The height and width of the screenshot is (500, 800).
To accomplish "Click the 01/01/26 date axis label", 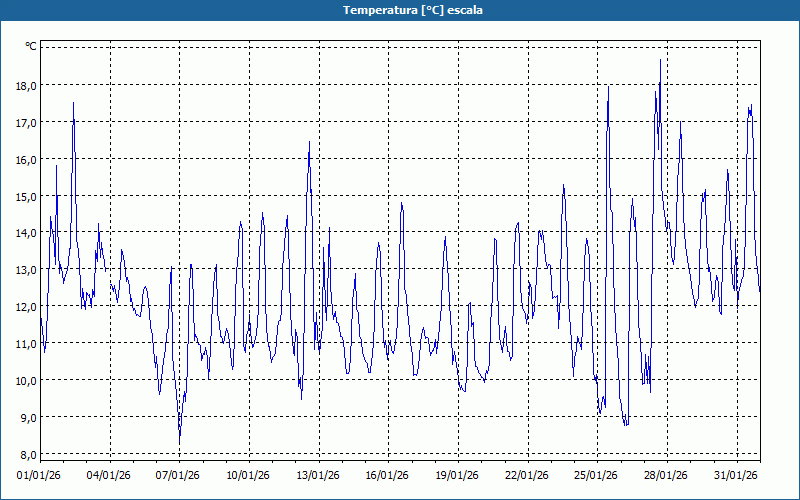I will pyautogui.click(x=39, y=476).
